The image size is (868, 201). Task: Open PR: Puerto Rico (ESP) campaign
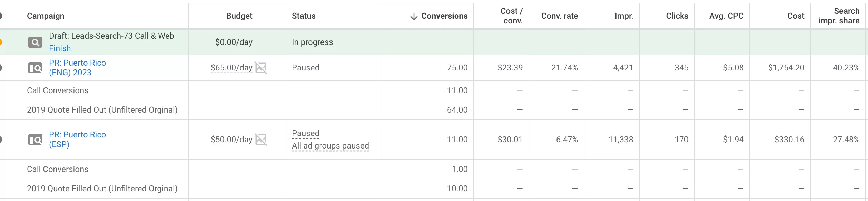[x=77, y=140]
